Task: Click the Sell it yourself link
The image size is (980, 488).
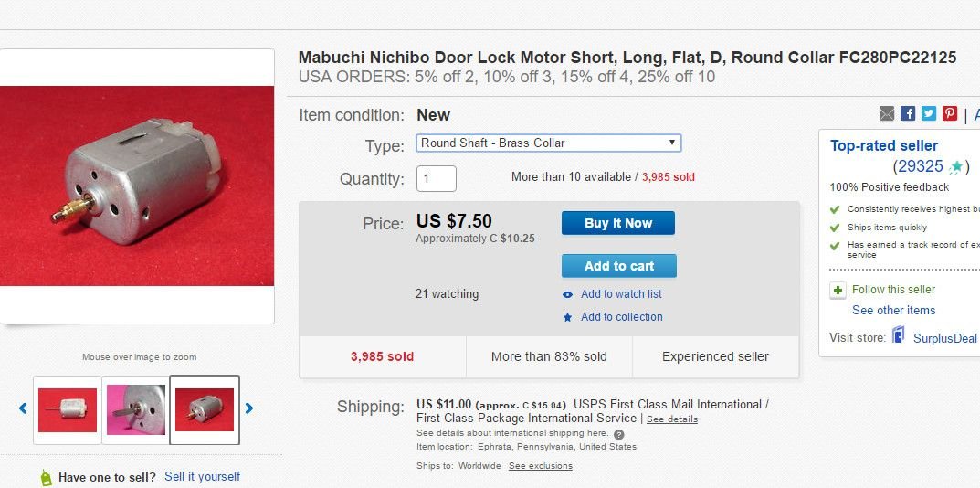Action: pyautogui.click(x=202, y=477)
